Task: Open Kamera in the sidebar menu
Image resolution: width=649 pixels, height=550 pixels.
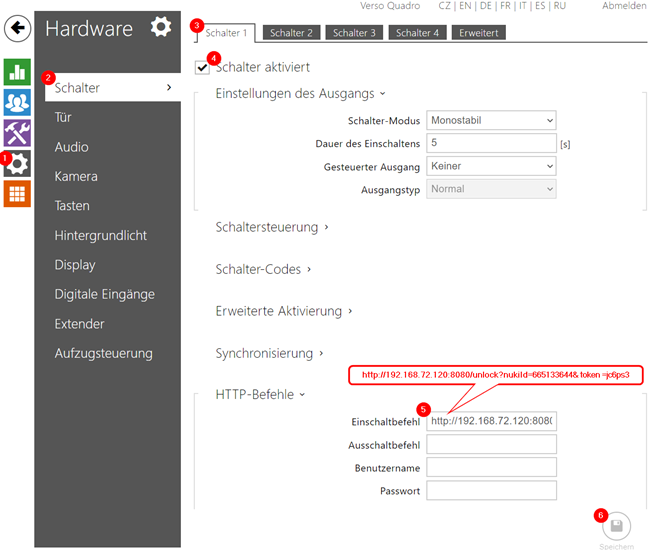Action: pyautogui.click(x=76, y=176)
